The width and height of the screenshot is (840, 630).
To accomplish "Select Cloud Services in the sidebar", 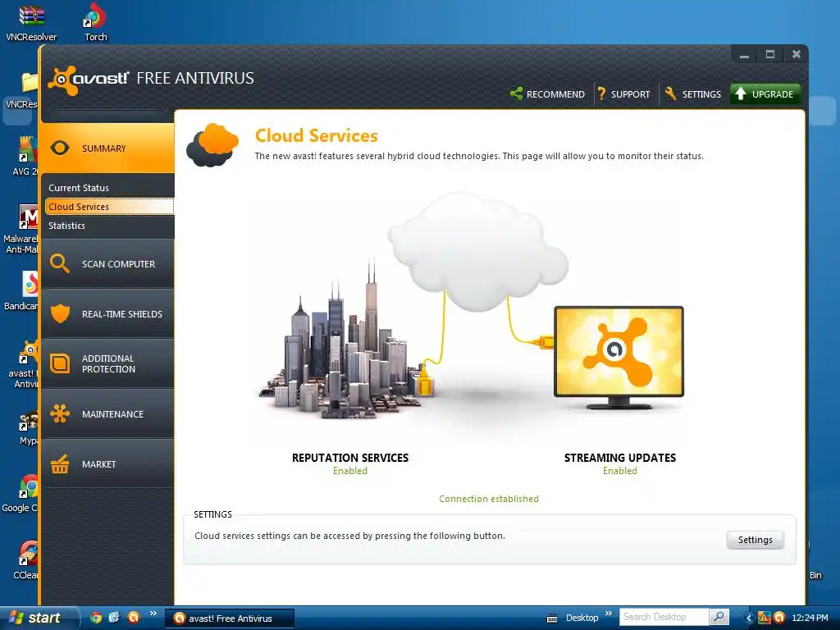I will (x=109, y=207).
